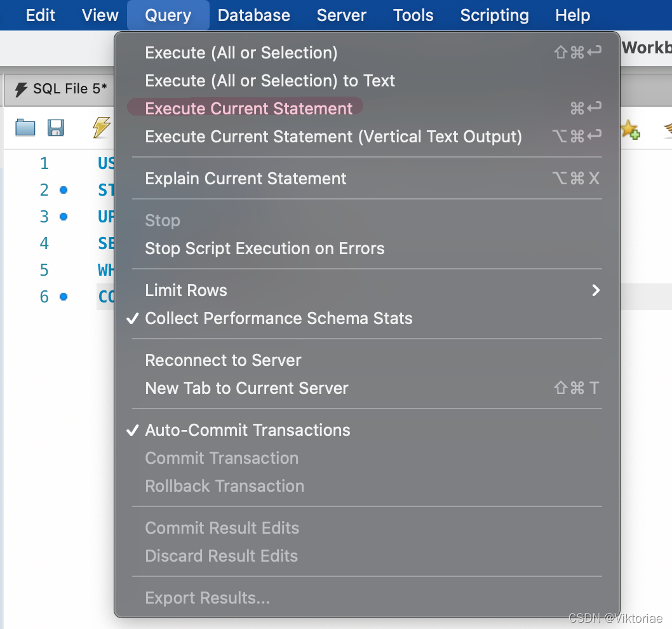Click line number 4 in the gutter

coord(44,243)
